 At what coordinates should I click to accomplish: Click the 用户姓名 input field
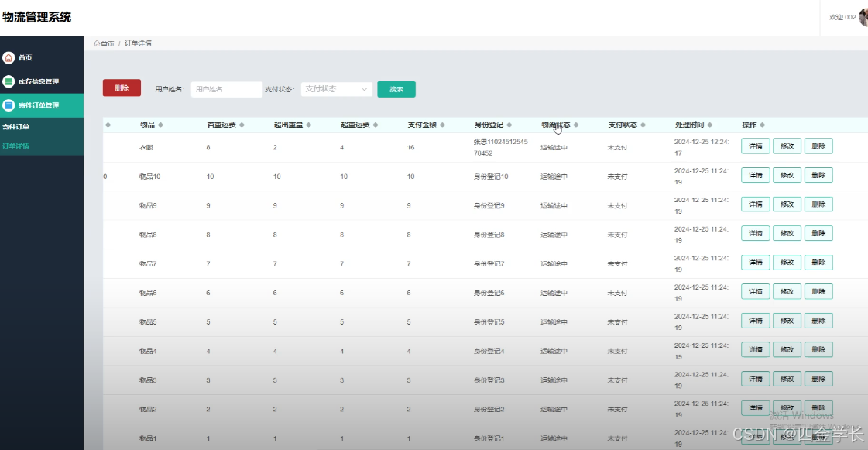pyautogui.click(x=226, y=89)
